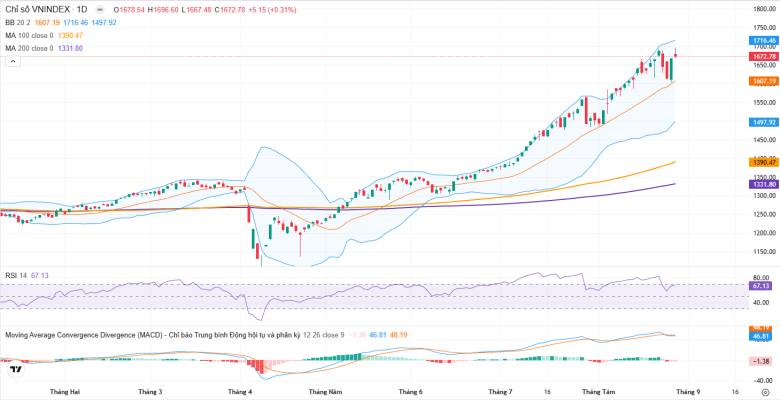Click the Tháng 6 time axis label
Screen dimensions: 780x400
point(411,392)
